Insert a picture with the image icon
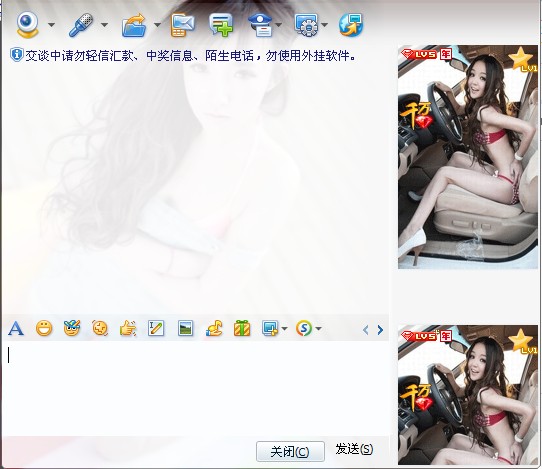Screen dimensions: 542x469 click(186, 328)
